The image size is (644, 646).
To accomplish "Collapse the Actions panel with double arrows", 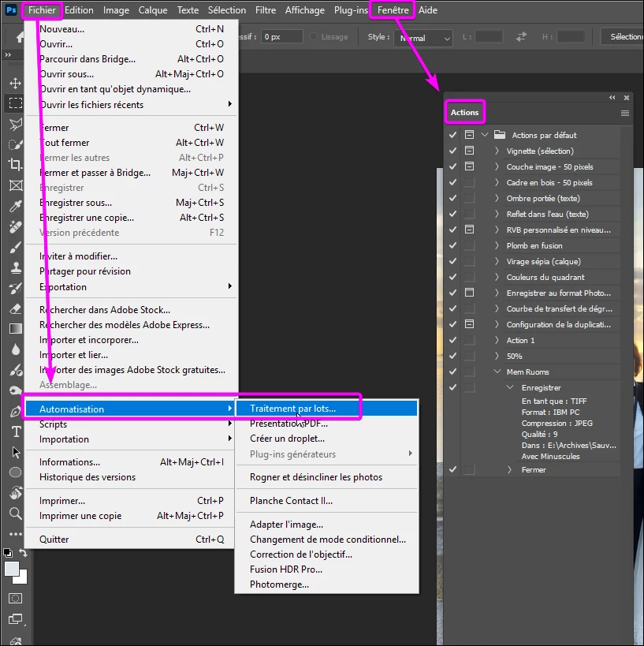I will click(x=612, y=98).
